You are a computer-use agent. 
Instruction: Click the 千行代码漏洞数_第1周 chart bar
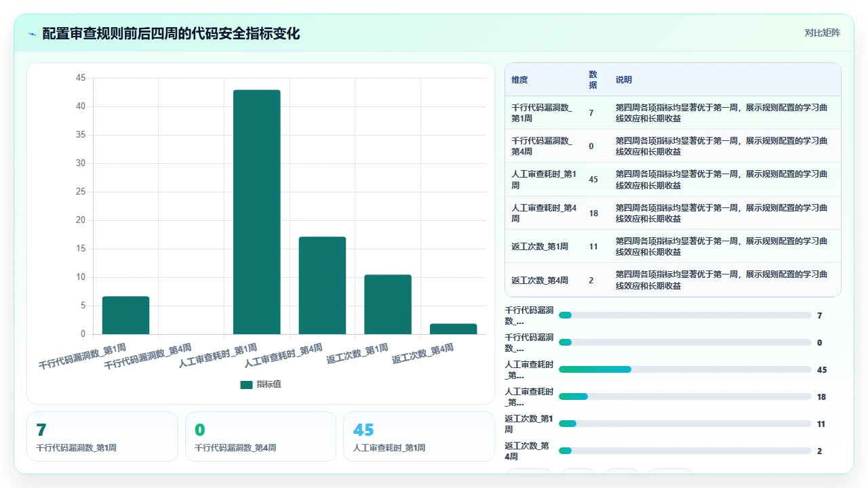[x=125, y=315]
